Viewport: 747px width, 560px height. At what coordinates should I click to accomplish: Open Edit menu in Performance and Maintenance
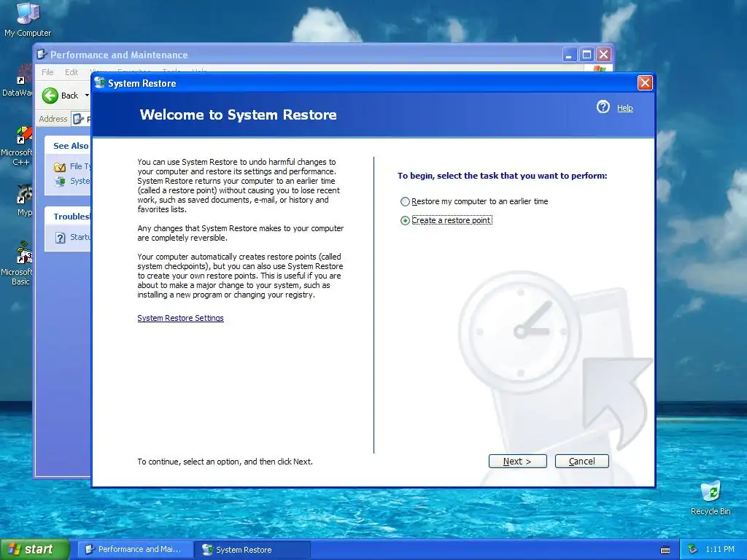[x=71, y=72]
